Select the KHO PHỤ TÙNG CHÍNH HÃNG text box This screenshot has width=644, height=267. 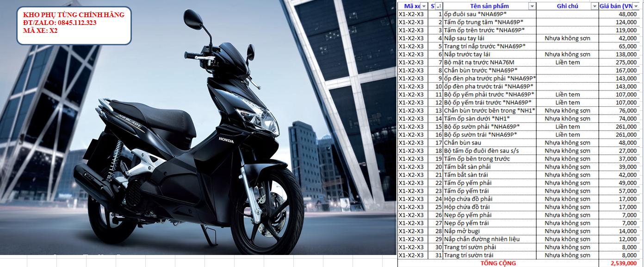[x=74, y=26]
